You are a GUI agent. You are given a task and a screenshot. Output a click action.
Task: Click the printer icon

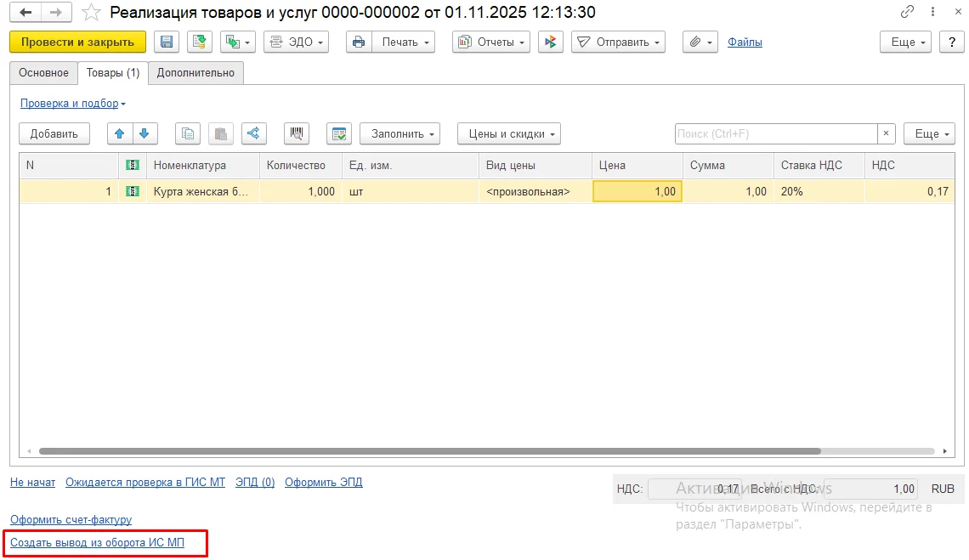[x=359, y=42]
